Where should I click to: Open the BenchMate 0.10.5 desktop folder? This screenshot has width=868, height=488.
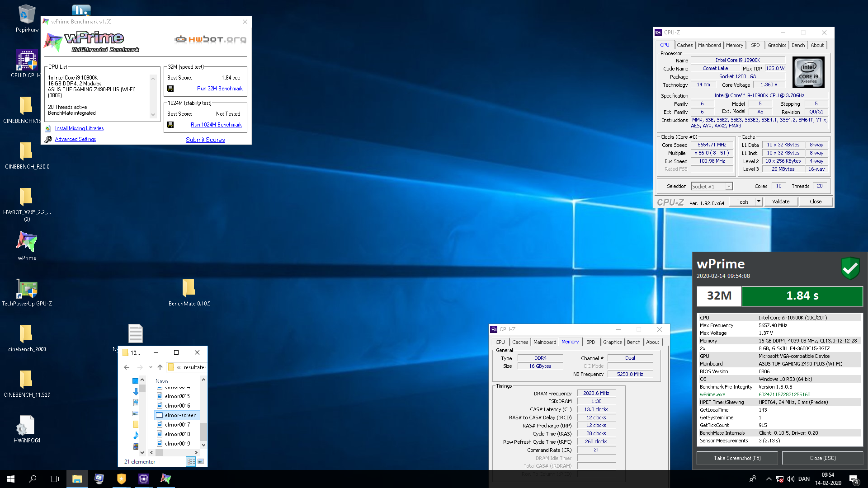coord(189,292)
